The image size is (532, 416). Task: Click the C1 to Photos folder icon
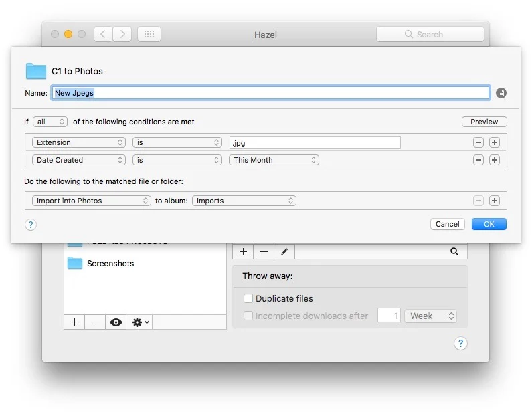tap(36, 71)
